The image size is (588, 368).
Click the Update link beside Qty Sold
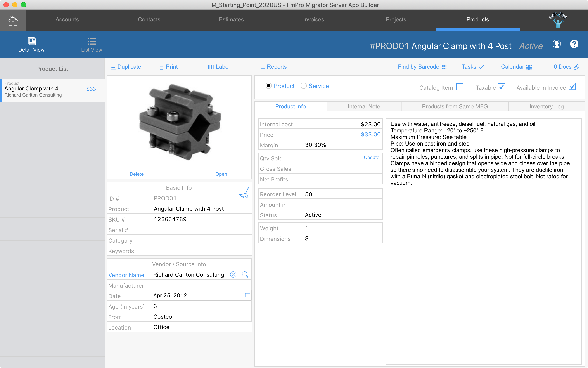coord(371,158)
